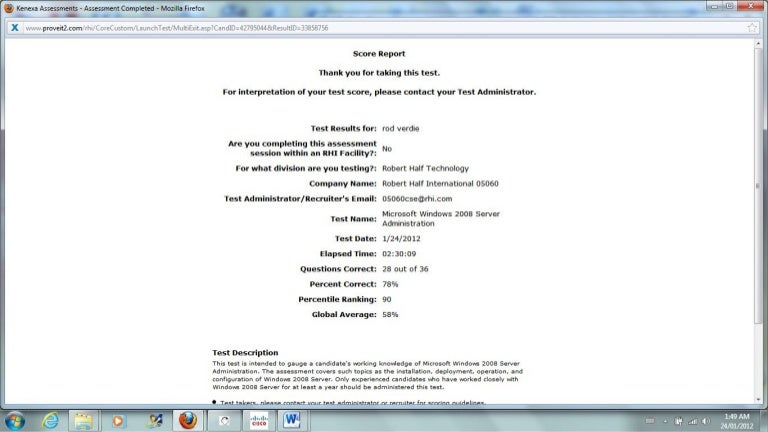Click the white taskbar app right of Firefox
This screenshot has height=432, width=768.
[224, 421]
